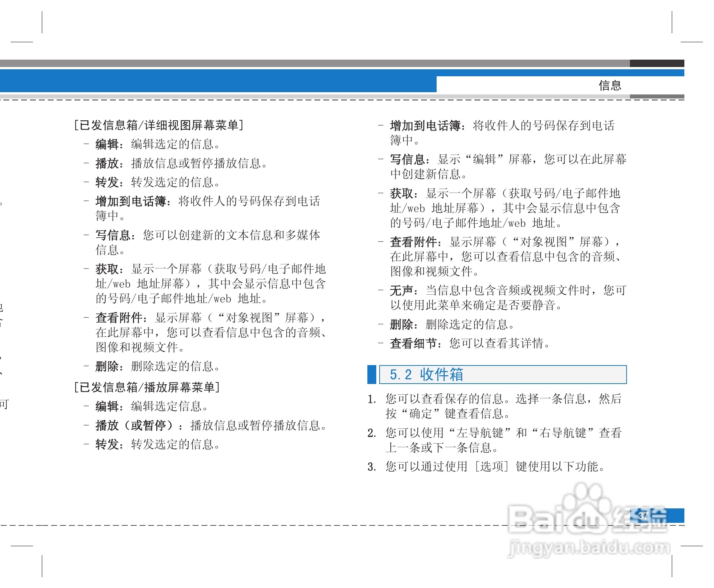Screen dimensions: 714x588
Task: Click the 5.2 收件箱 section heading
Action: [426, 375]
